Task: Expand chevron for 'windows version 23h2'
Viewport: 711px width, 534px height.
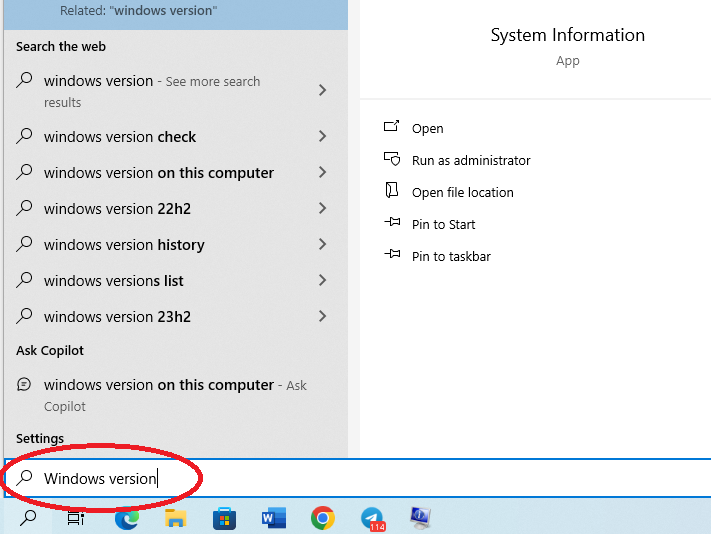Action: pyautogui.click(x=322, y=316)
